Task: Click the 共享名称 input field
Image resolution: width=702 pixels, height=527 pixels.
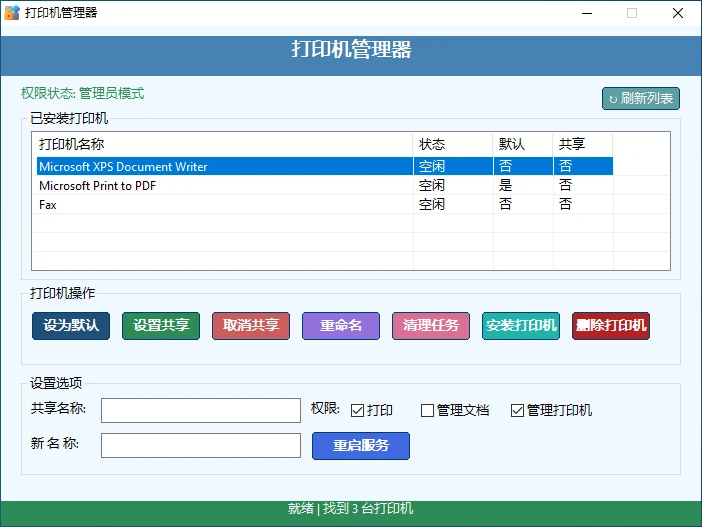Action: pyautogui.click(x=200, y=411)
